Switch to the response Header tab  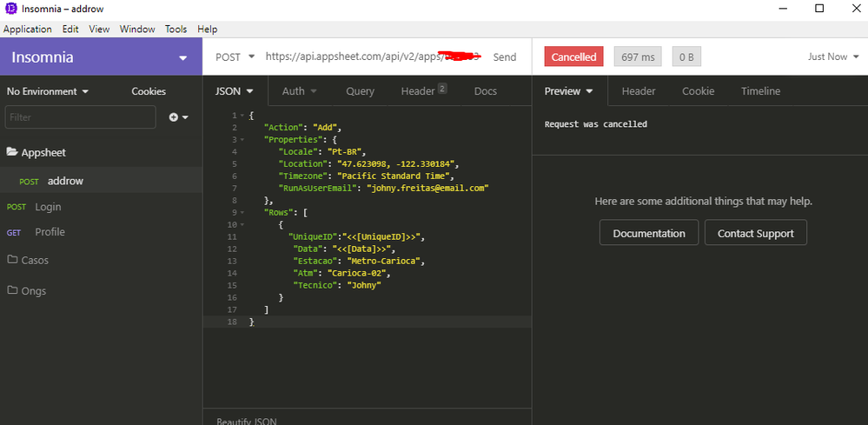tap(639, 91)
